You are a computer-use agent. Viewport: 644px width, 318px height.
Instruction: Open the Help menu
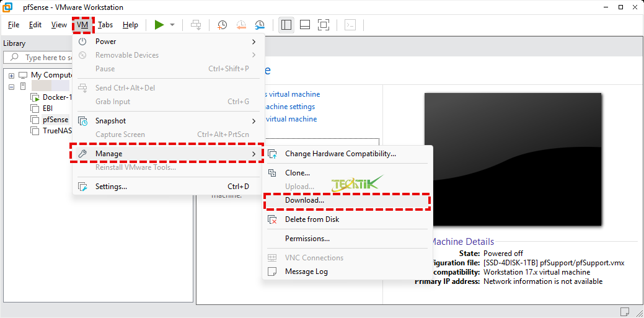130,25
